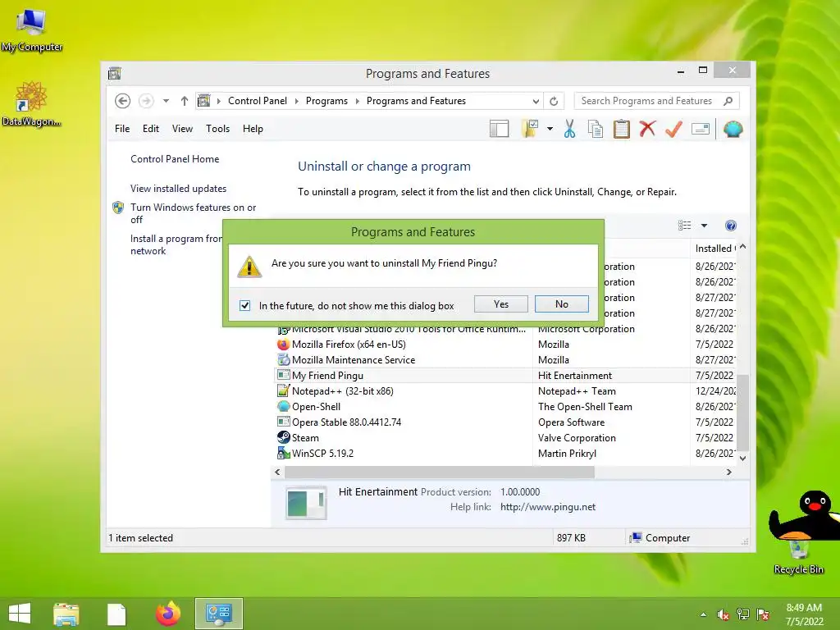
Task: Open Control Panel Home link
Action: coord(175,159)
